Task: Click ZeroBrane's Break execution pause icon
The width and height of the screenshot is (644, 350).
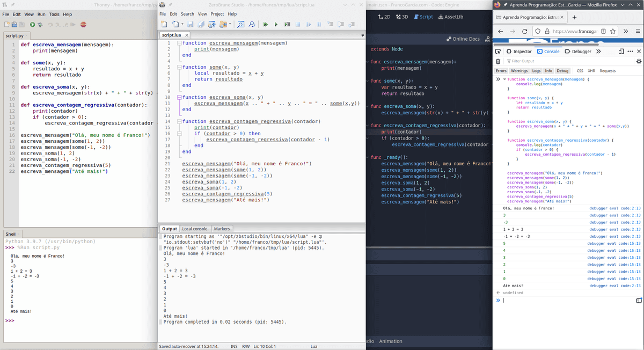Action: pyautogui.click(x=319, y=24)
